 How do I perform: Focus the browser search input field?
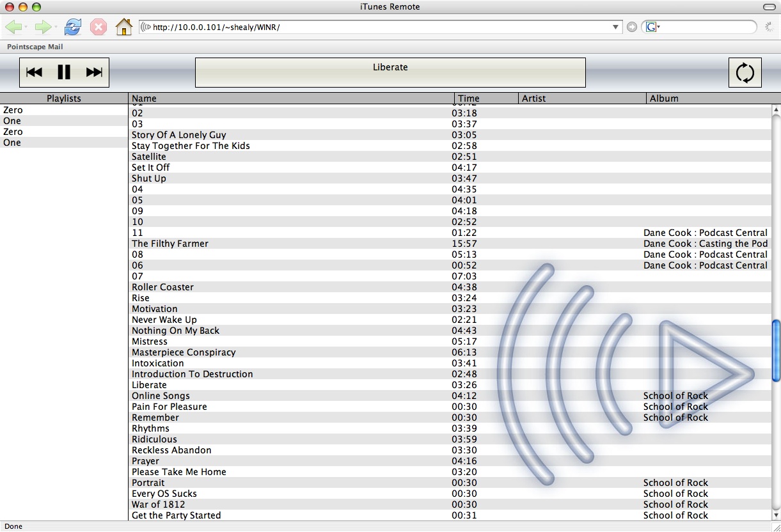coord(709,27)
